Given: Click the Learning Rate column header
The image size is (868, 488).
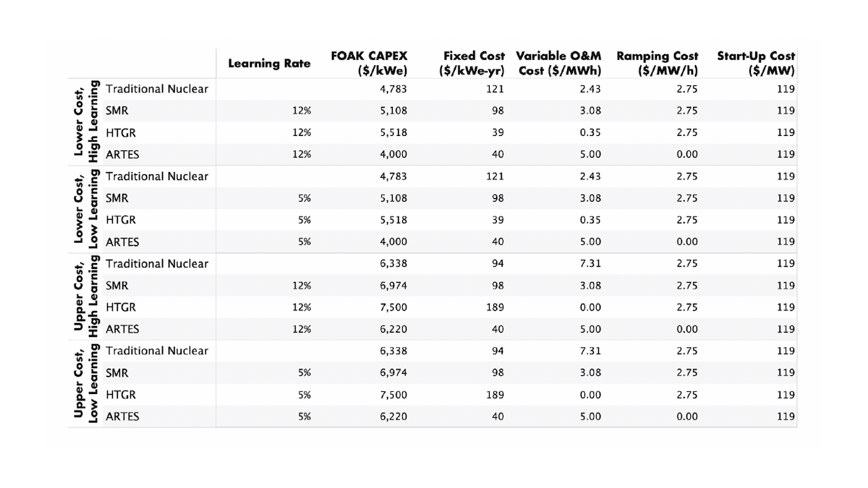Looking at the screenshot, I should click(x=269, y=64).
